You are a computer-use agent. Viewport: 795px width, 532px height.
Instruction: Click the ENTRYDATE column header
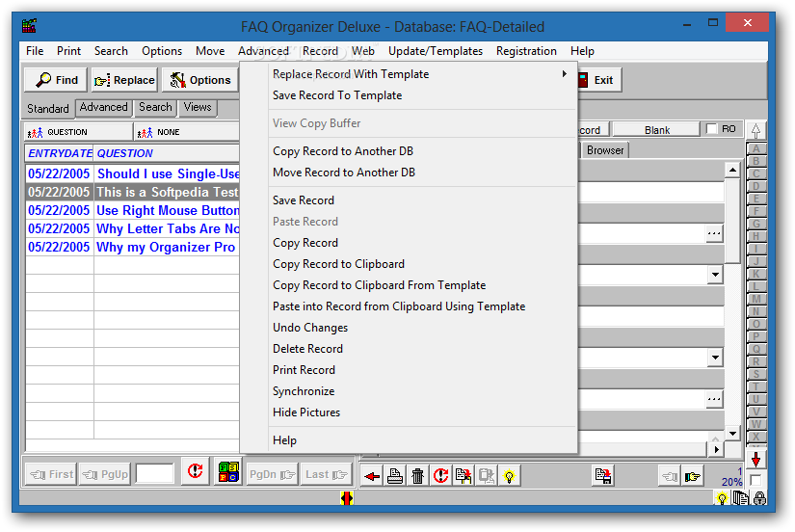coord(60,153)
